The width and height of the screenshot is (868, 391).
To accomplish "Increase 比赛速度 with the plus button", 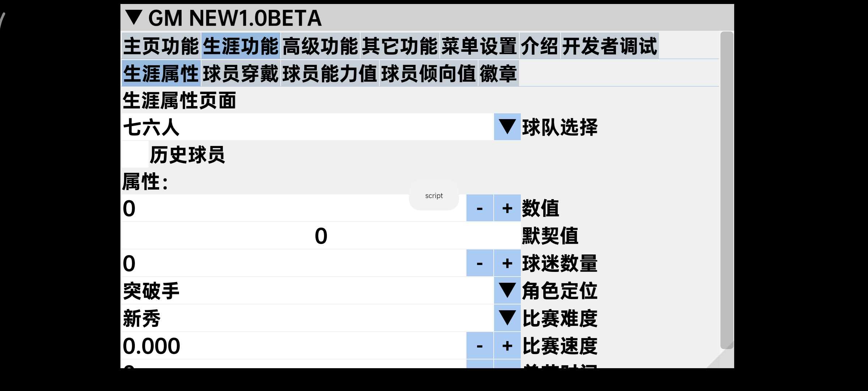I will [x=507, y=346].
